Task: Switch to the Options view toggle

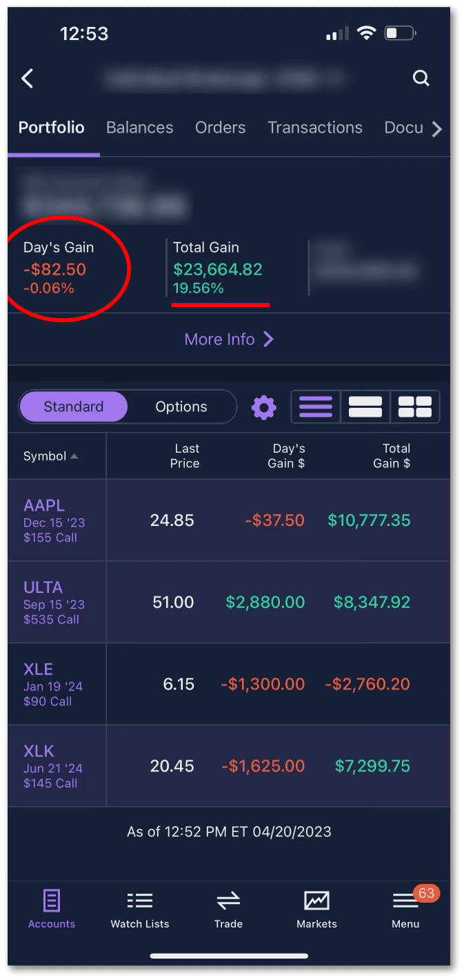Action: (x=181, y=407)
